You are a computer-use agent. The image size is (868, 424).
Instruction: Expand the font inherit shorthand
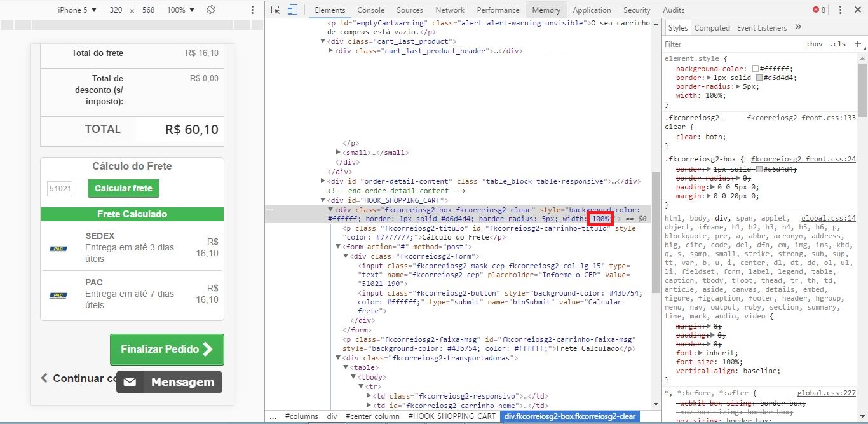[700, 353]
